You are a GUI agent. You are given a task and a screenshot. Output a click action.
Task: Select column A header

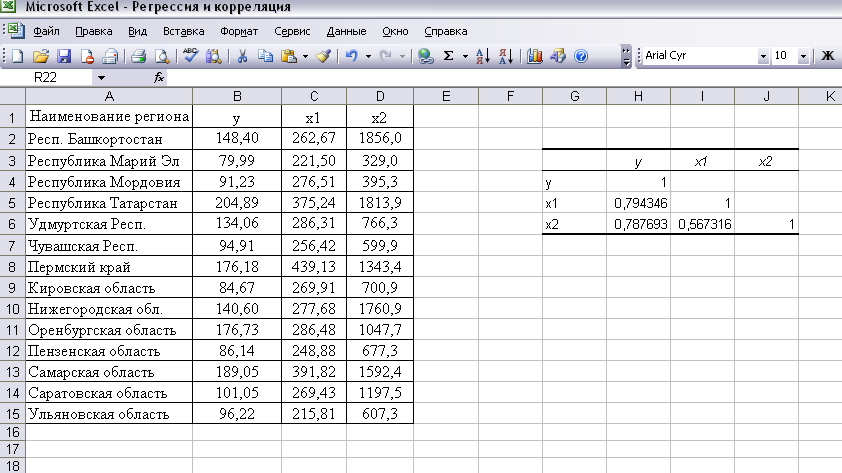point(109,96)
